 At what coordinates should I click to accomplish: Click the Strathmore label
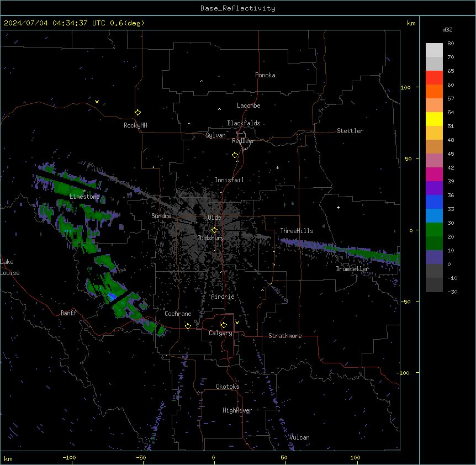[285, 336]
